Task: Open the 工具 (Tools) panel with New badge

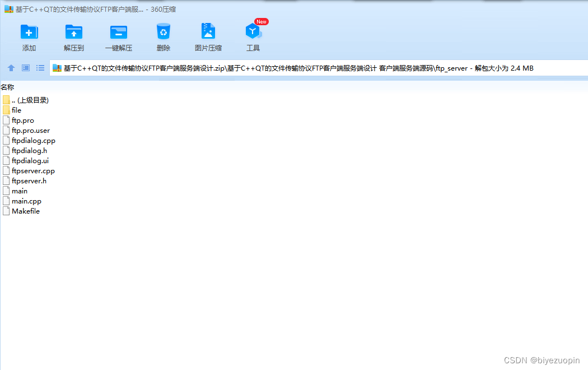Action: click(253, 34)
